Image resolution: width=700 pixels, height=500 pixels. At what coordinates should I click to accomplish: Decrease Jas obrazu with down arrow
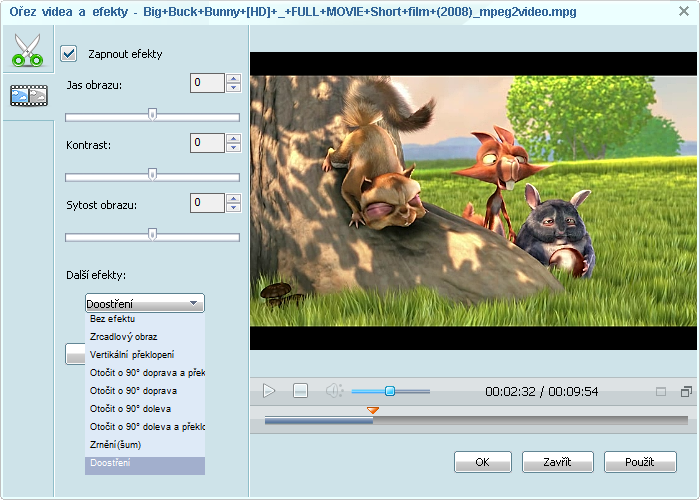click(233, 88)
